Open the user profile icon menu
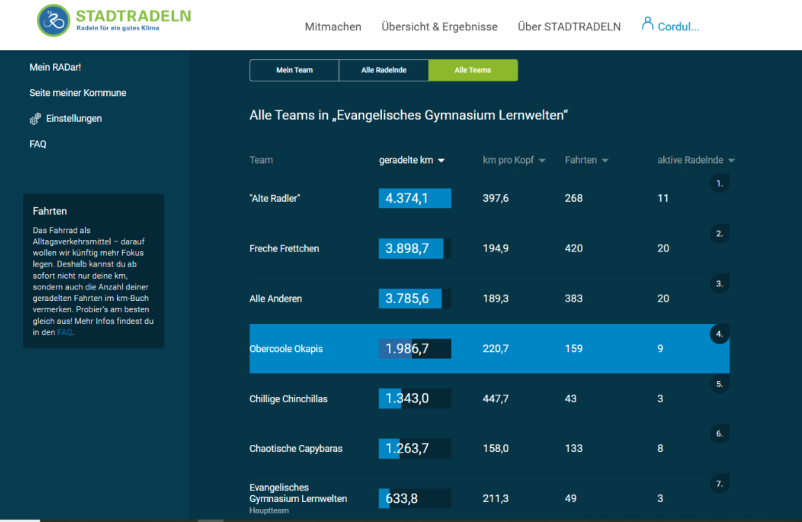Image resolution: width=802 pixels, height=522 pixels. click(647, 24)
